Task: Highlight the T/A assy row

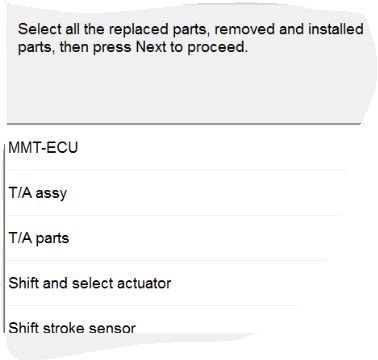Action: pos(173,193)
